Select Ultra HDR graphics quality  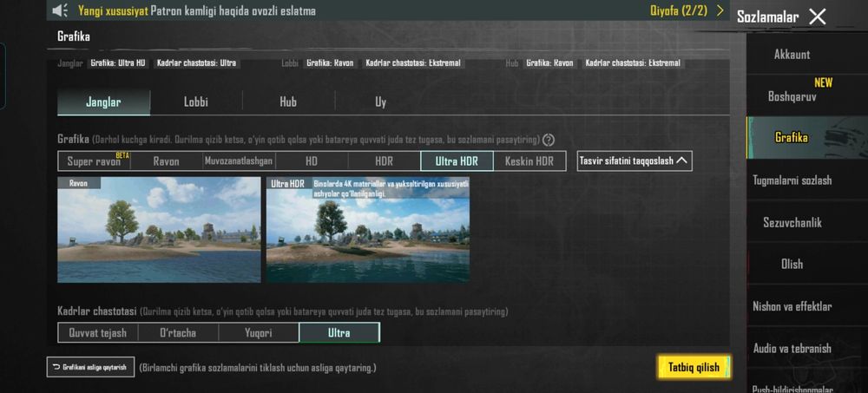[457, 161]
